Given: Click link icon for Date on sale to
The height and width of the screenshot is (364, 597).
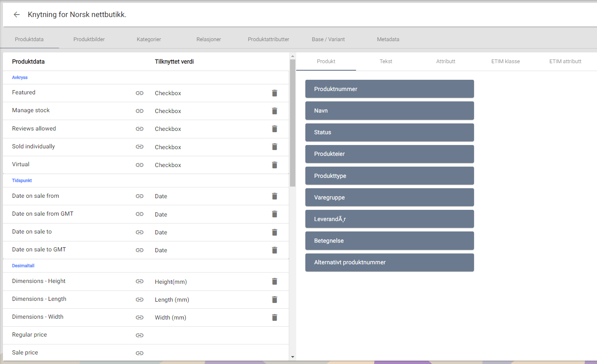Looking at the screenshot, I should (x=140, y=232).
